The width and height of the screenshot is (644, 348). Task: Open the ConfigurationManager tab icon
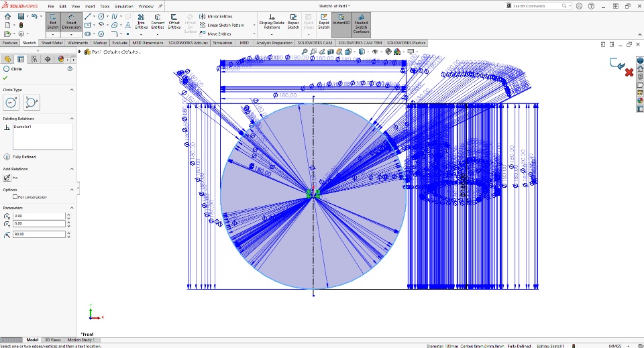(34, 59)
